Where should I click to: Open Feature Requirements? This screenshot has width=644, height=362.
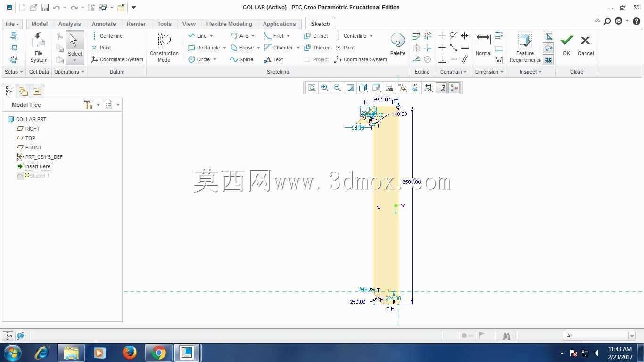tap(525, 47)
